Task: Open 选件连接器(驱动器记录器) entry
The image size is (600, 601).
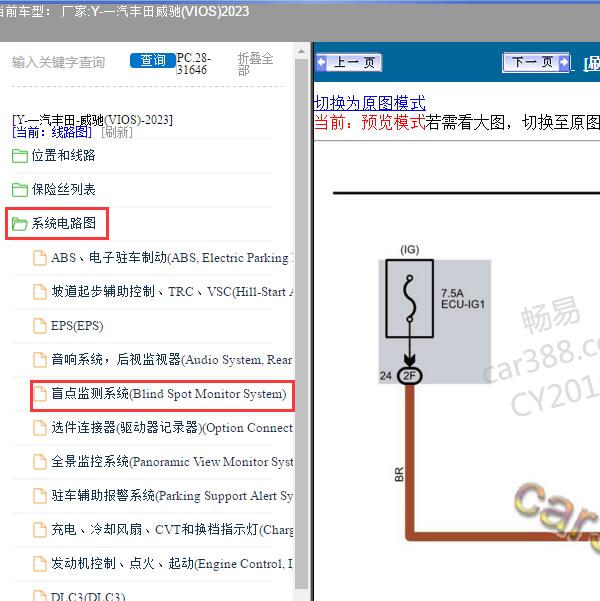Action: 173,427
